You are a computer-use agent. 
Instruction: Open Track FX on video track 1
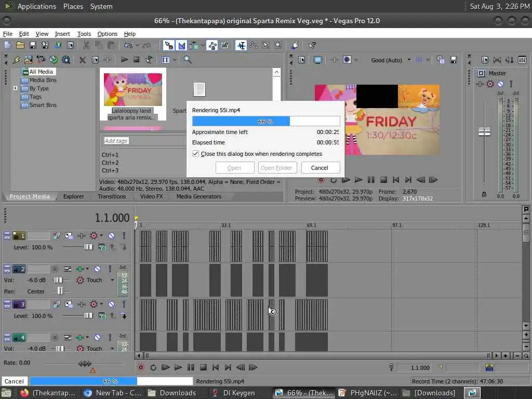[82, 235]
